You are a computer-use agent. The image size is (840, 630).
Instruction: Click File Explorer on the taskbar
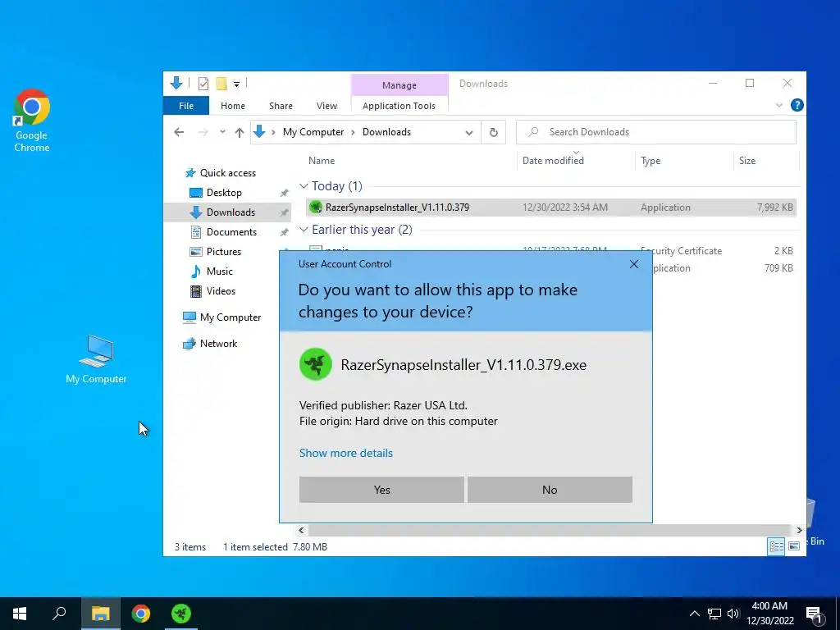pyautogui.click(x=100, y=614)
